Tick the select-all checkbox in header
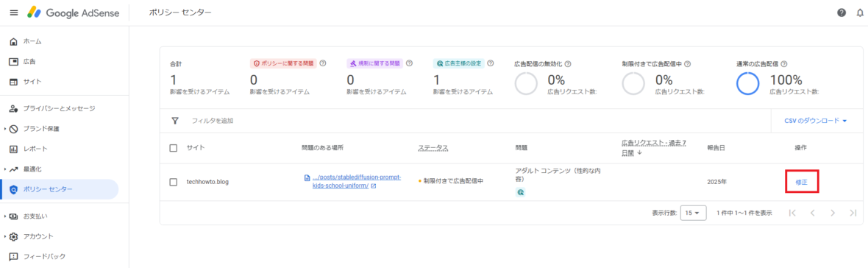868x268 pixels. (x=174, y=148)
